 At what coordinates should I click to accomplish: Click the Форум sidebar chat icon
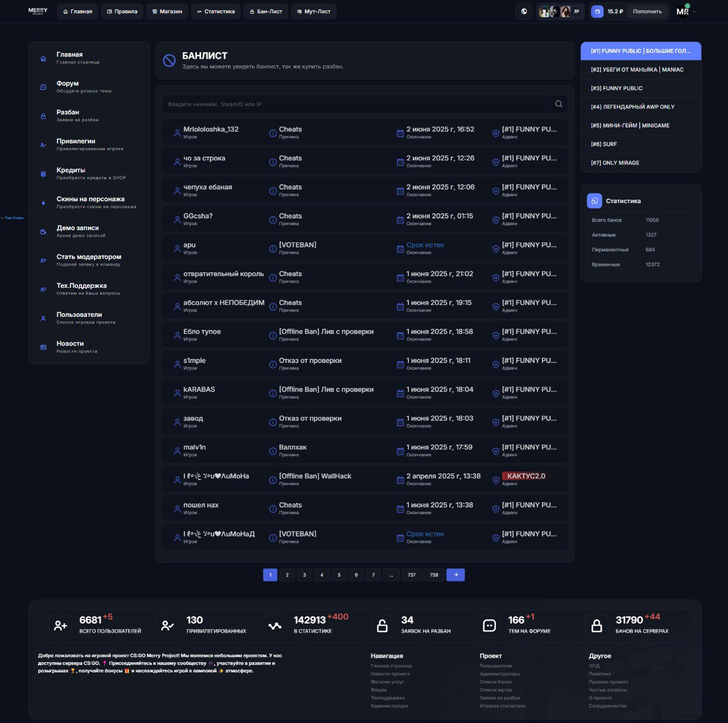point(43,87)
